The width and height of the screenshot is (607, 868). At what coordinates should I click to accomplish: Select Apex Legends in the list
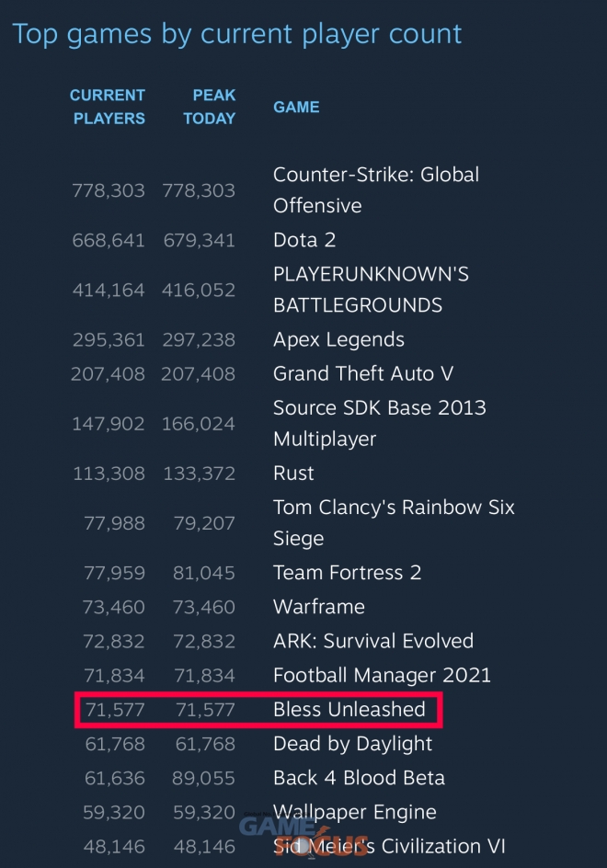pyautogui.click(x=338, y=339)
